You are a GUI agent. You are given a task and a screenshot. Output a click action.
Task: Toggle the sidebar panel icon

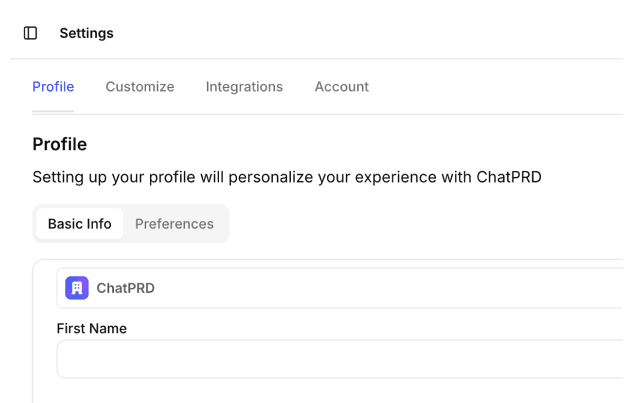(x=30, y=33)
